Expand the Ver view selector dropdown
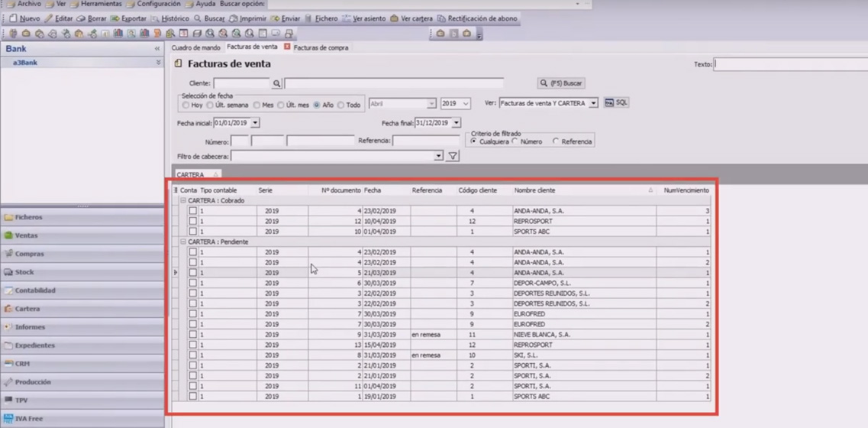 point(592,103)
